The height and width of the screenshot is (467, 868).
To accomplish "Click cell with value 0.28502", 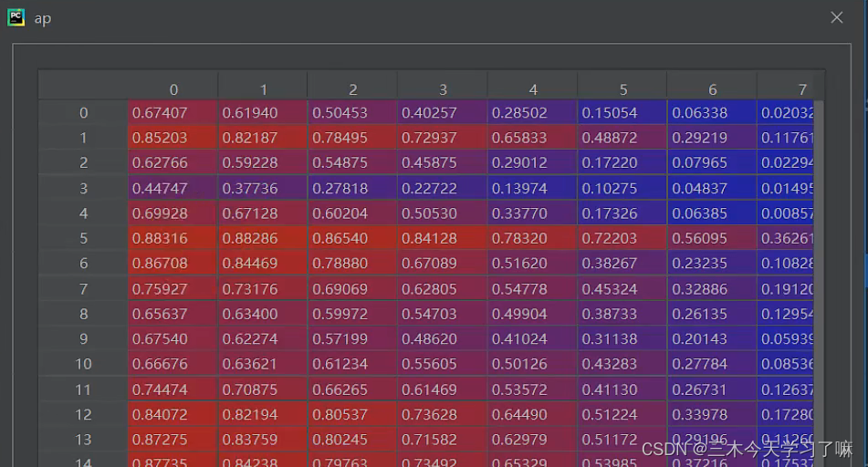I will pos(532,113).
